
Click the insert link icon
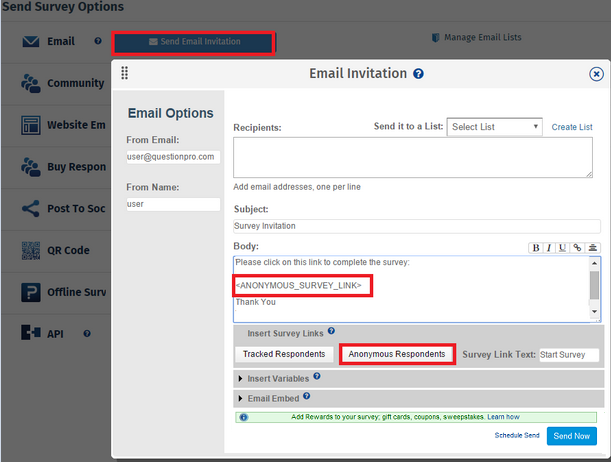(577, 248)
